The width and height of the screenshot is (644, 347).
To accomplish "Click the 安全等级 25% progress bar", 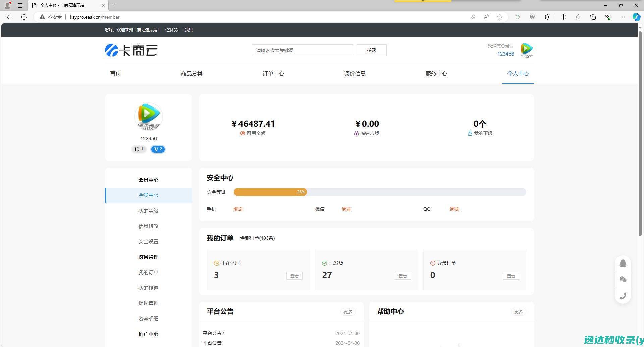I will (x=380, y=192).
